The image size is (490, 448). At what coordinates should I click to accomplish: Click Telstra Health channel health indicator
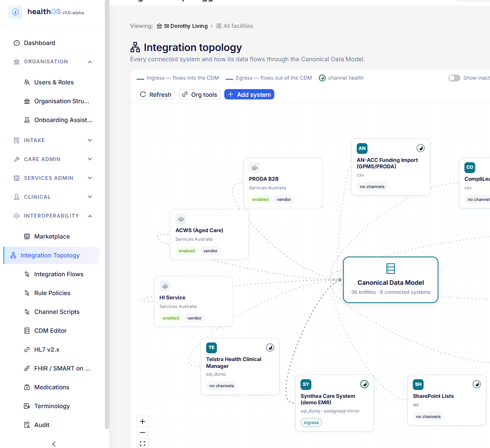click(x=270, y=348)
